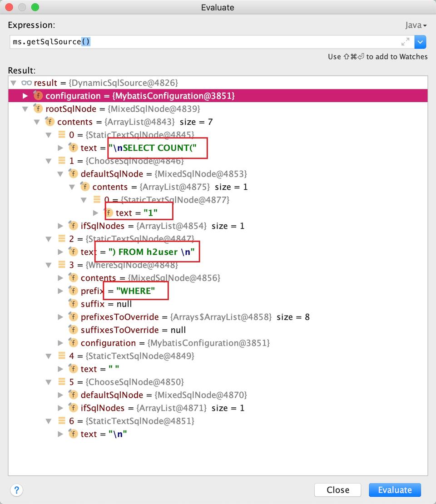Click the watch glasses icon beside result
436x504 pixels.
[26, 83]
